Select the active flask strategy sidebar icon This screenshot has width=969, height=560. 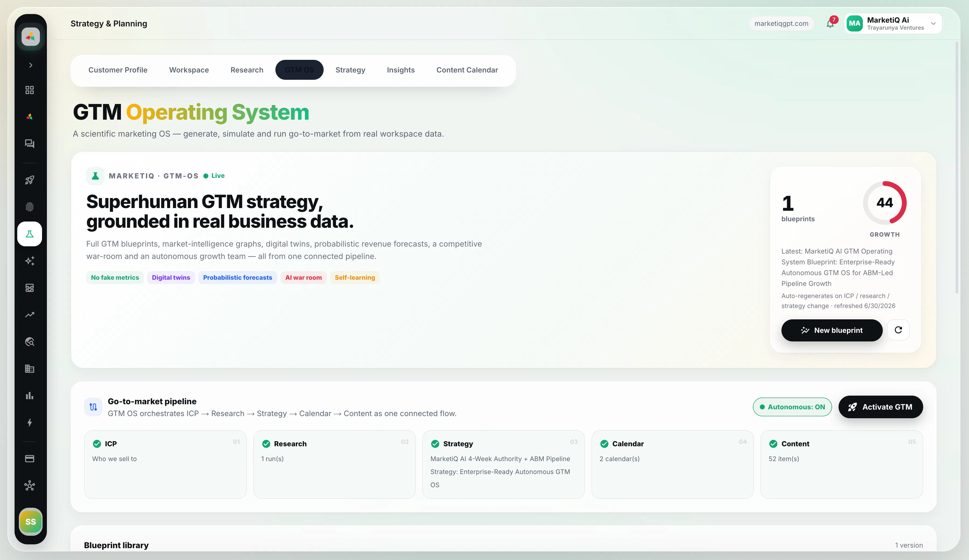(x=30, y=234)
